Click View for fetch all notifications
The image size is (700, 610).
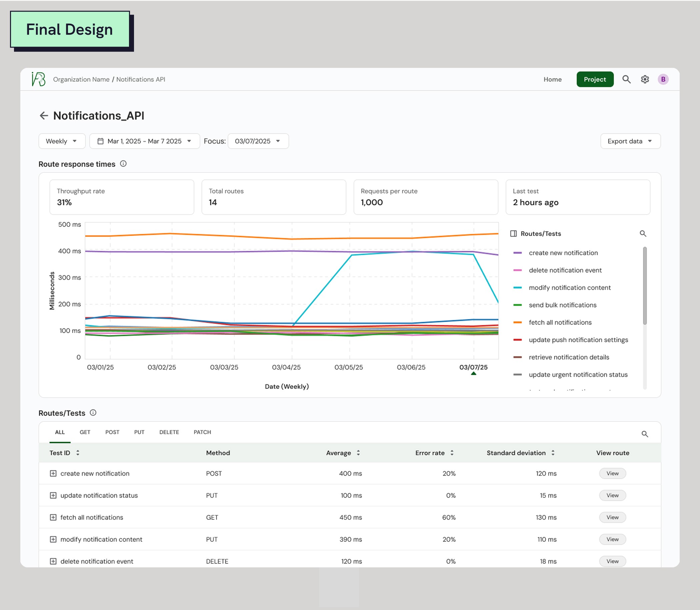coord(612,517)
